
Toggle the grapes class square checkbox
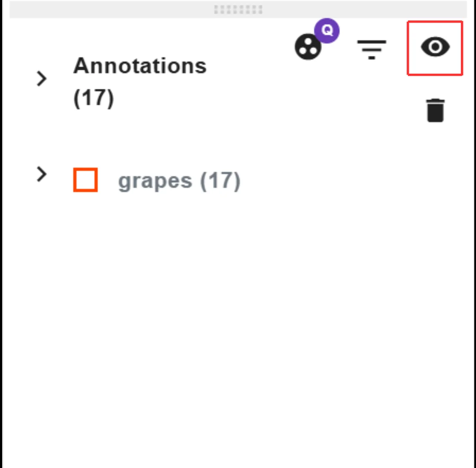85,180
